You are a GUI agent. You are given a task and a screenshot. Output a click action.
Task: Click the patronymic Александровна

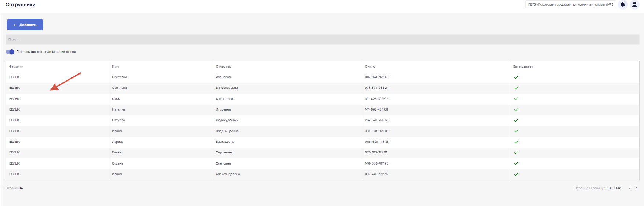(228, 174)
